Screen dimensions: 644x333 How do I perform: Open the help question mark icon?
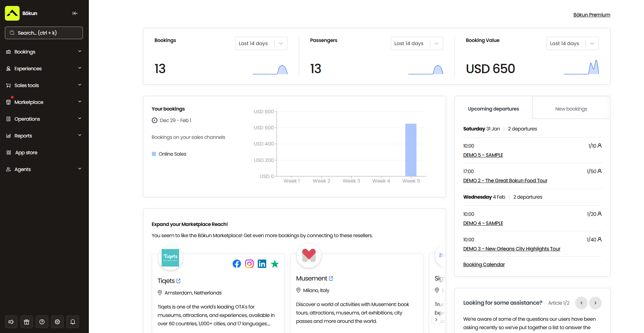42,321
